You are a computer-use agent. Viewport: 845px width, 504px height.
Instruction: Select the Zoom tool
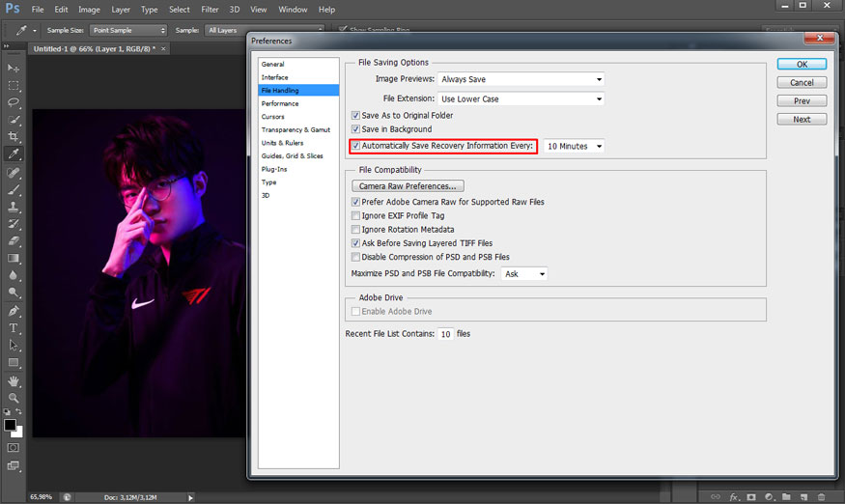tap(14, 399)
